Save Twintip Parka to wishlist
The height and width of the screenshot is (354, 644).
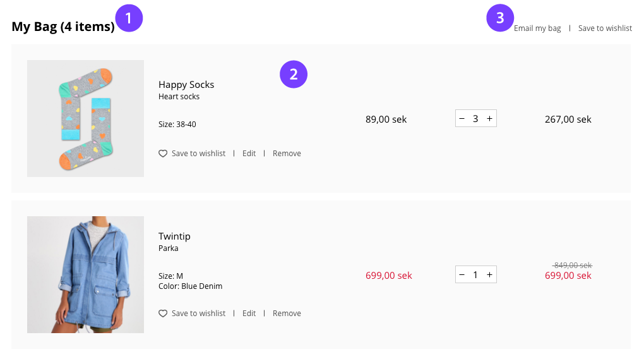click(x=198, y=314)
